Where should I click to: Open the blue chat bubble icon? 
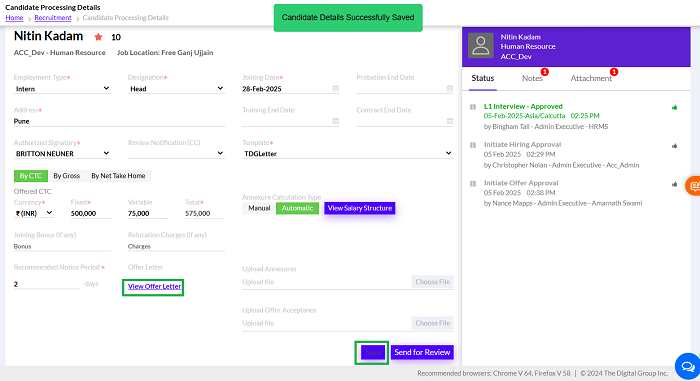[x=688, y=366]
